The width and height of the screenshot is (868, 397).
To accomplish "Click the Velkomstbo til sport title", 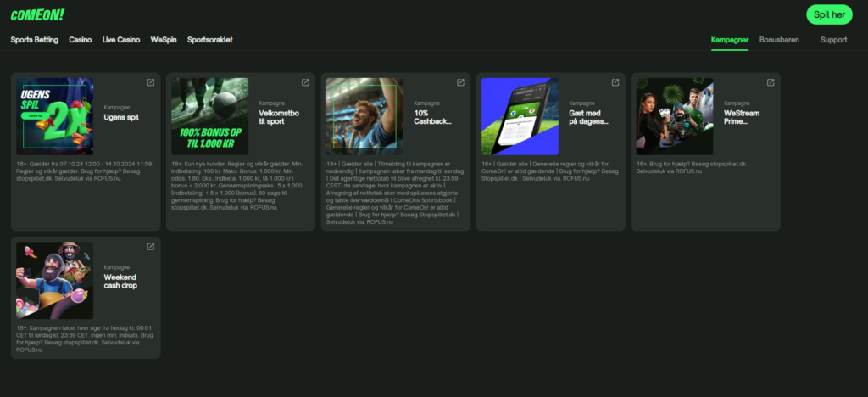I will point(279,117).
